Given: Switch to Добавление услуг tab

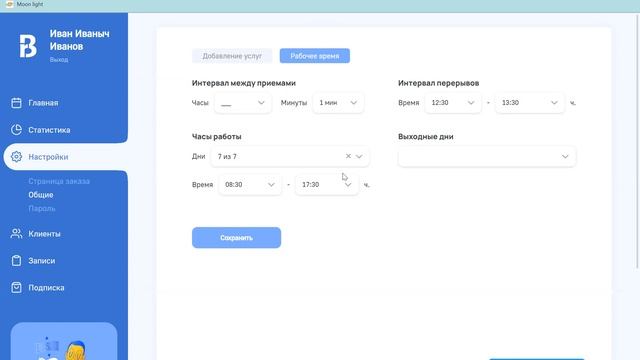Looking at the screenshot, I should tap(232, 56).
